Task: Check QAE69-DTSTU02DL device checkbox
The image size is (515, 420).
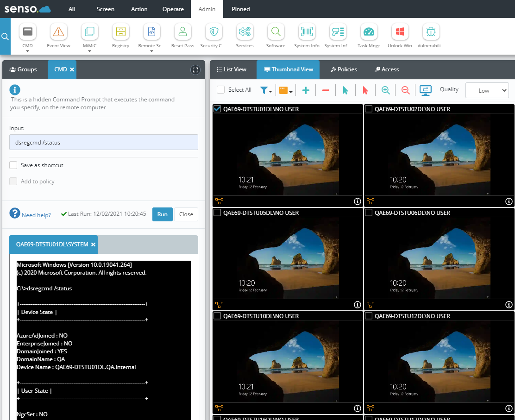Action: 369,109
